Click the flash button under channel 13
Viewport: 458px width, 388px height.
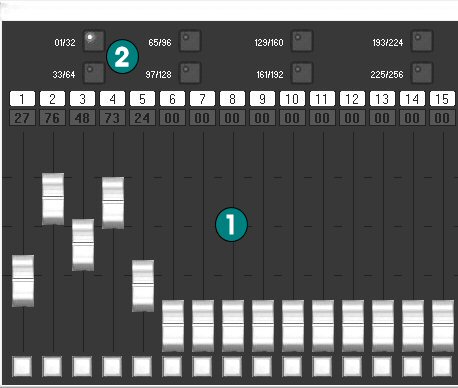click(382, 366)
